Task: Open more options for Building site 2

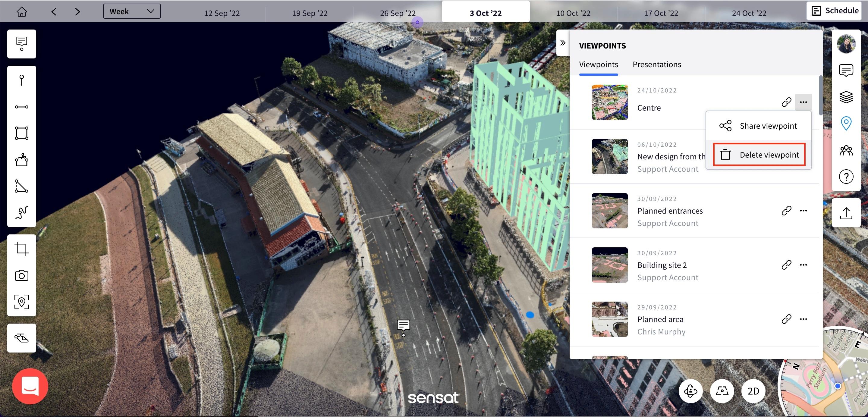Action: [x=803, y=265]
